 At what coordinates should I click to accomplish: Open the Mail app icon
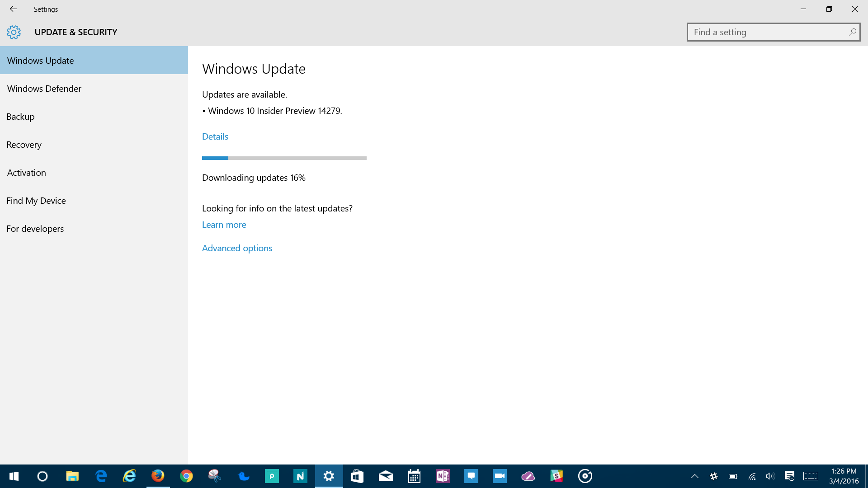[x=386, y=476]
